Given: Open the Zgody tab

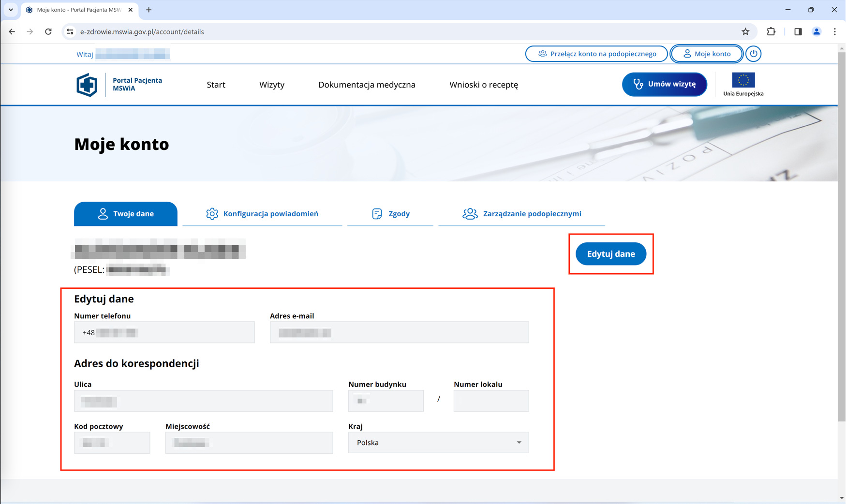Looking at the screenshot, I should [x=390, y=214].
